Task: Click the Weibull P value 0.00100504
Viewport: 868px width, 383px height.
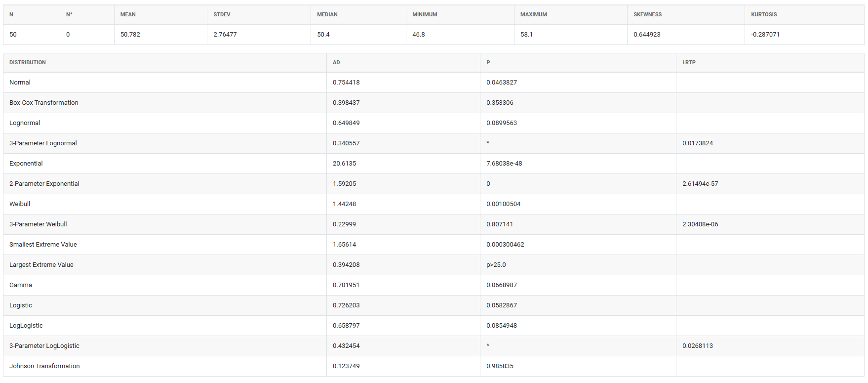Action: click(x=503, y=204)
